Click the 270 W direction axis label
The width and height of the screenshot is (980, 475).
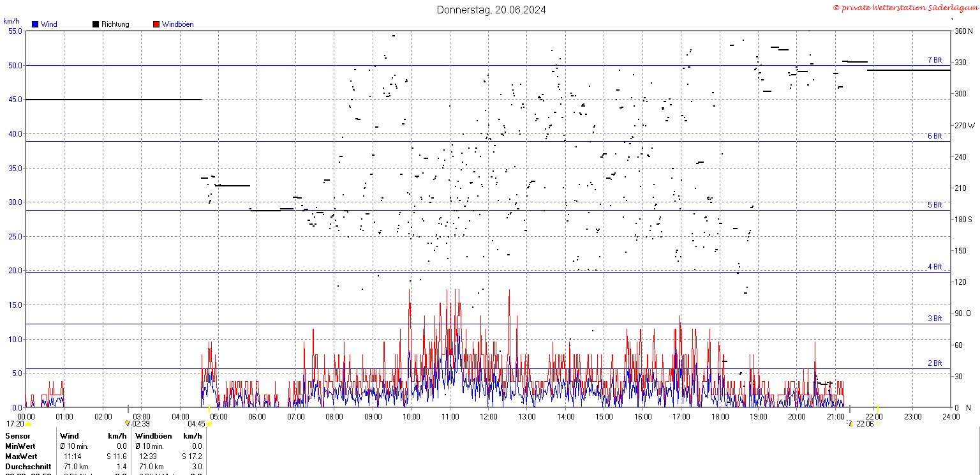tap(964, 125)
